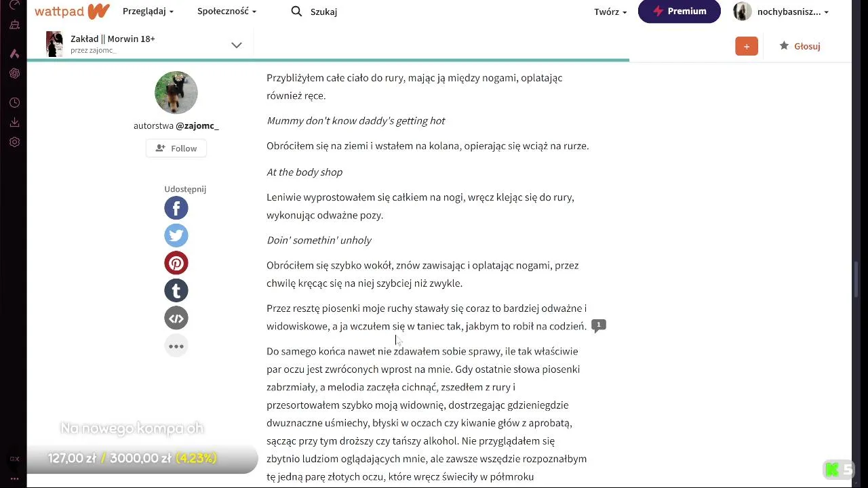This screenshot has width=868, height=488.
Task: Expand the Przeglądaj menu
Action: 148,12
